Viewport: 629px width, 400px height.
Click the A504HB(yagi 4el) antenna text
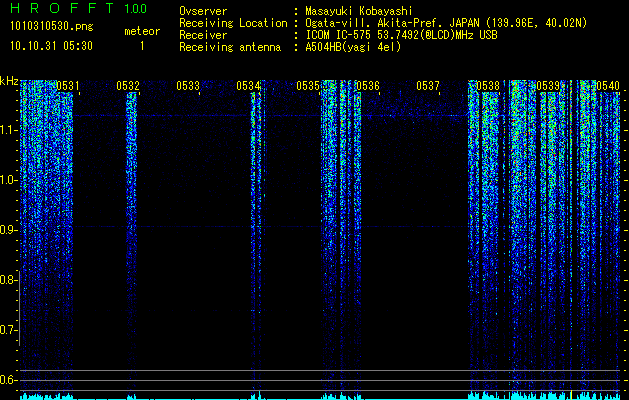pyautogui.click(x=353, y=47)
